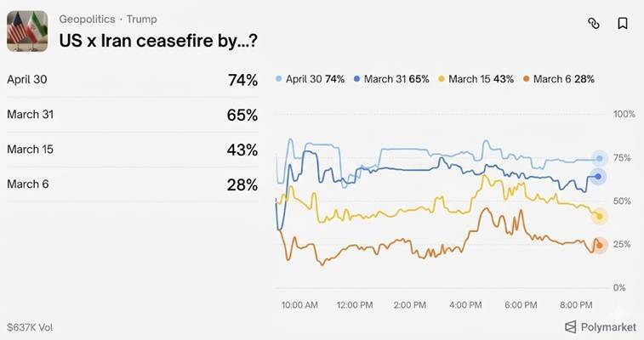Screen dimensions: 644x340
Task: Select the March 31 outcome row
Action: tap(132, 115)
